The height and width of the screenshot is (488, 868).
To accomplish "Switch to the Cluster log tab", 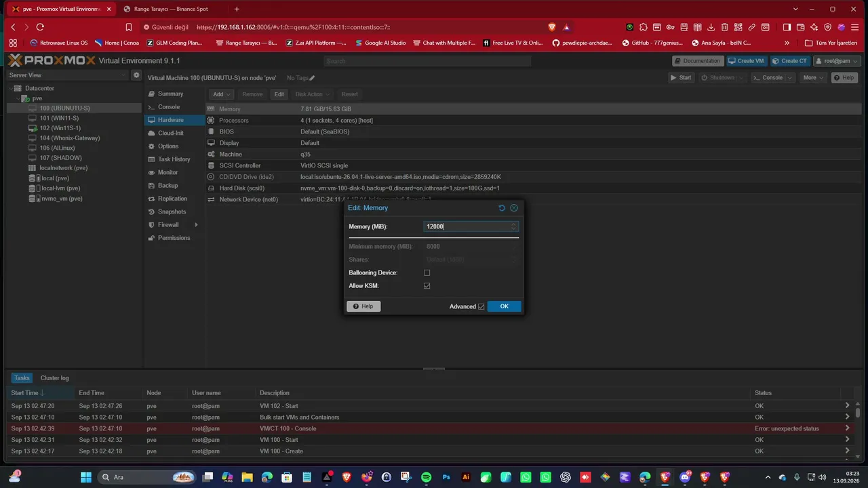I will 54,378.
